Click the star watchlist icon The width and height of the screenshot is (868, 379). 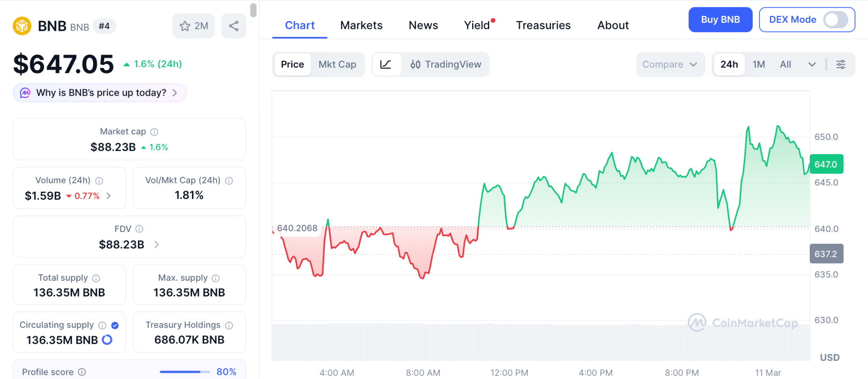(x=185, y=26)
